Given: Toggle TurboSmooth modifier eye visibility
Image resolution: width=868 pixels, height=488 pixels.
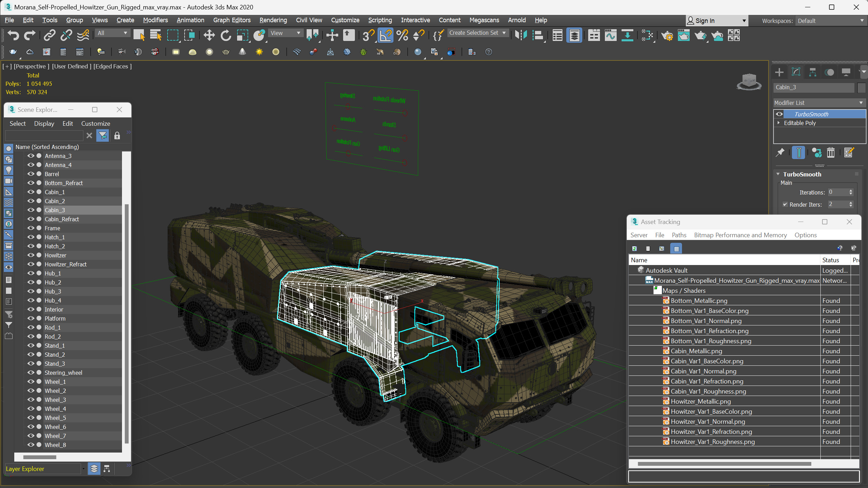Looking at the screenshot, I should 779,114.
